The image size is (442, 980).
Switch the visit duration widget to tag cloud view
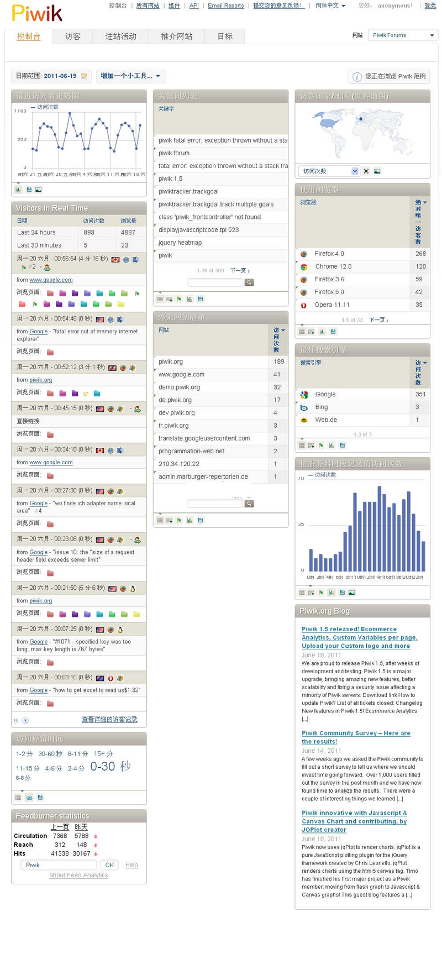29,797
